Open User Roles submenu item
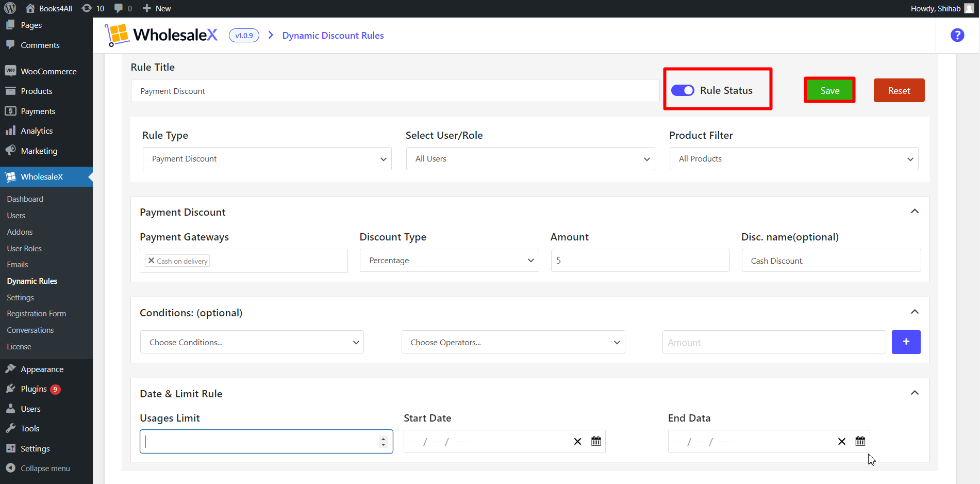The image size is (980, 484). (x=24, y=248)
